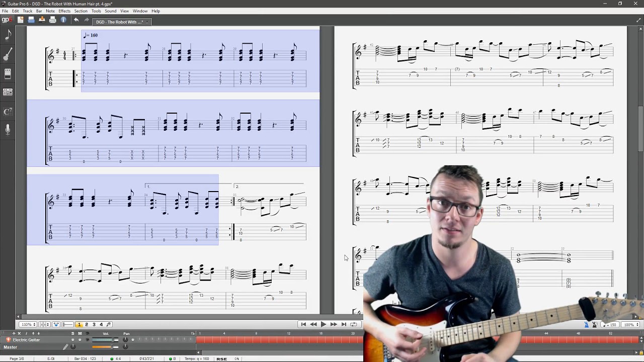The height and width of the screenshot is (362, 644).
Task: Toggle the count-in icon
Action: (595, 324)
